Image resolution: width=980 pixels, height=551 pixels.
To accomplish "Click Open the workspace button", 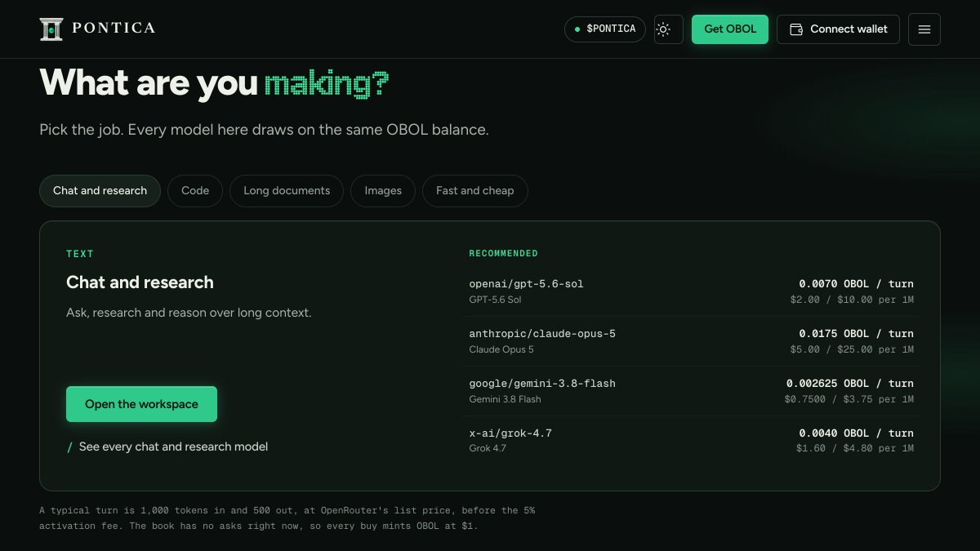I will pyautogui.click(x=141, y=404).
